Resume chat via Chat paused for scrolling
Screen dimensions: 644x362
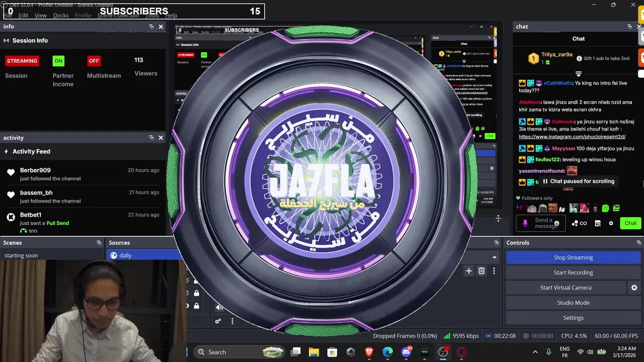[x=578, y=182]
